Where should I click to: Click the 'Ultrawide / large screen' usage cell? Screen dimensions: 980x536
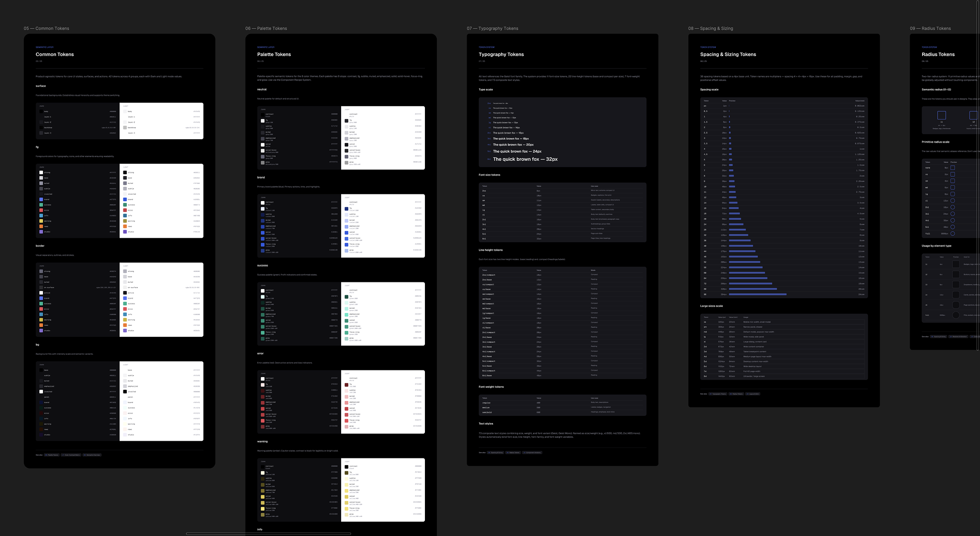pyautogui.click(x=754, y=376)
